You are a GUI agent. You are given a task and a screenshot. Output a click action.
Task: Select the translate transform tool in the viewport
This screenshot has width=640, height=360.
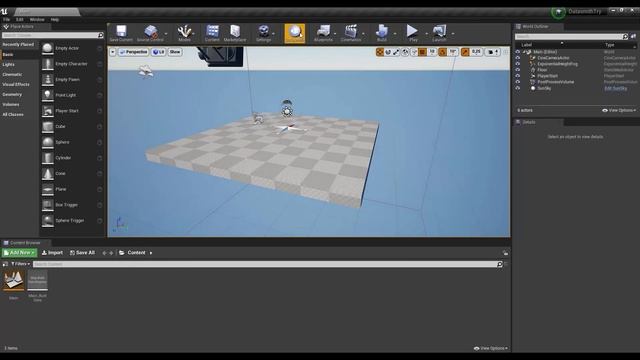click(x=380, y=52)
